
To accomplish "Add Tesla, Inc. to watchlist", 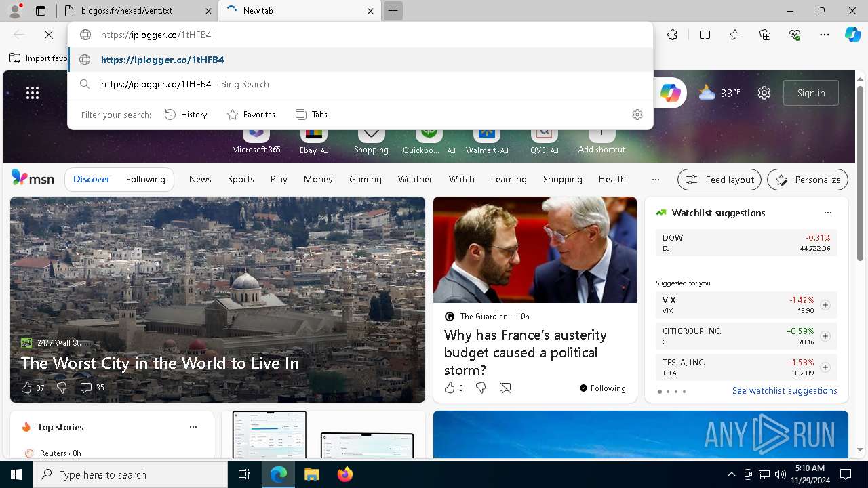I will click(x=825, y=367).
